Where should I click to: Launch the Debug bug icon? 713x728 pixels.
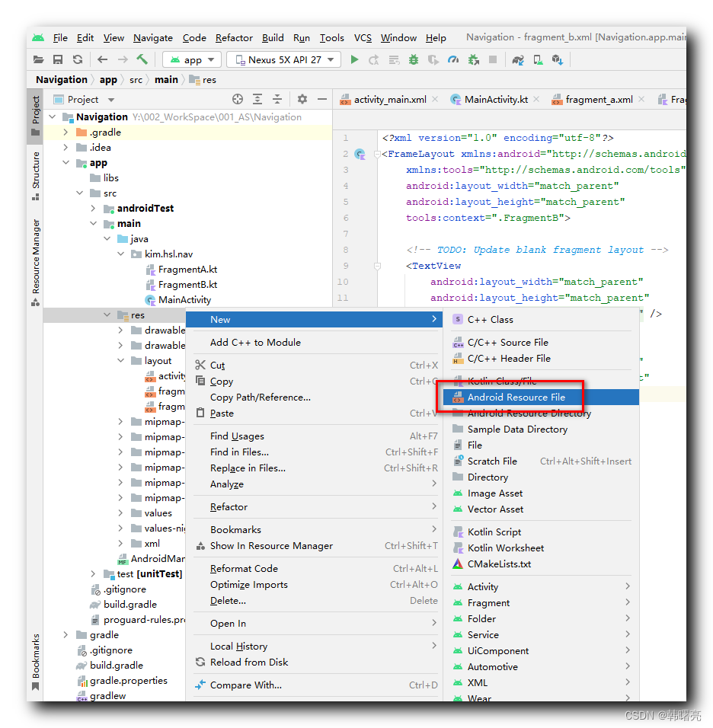pyautogui.click(x=413, y=59)
